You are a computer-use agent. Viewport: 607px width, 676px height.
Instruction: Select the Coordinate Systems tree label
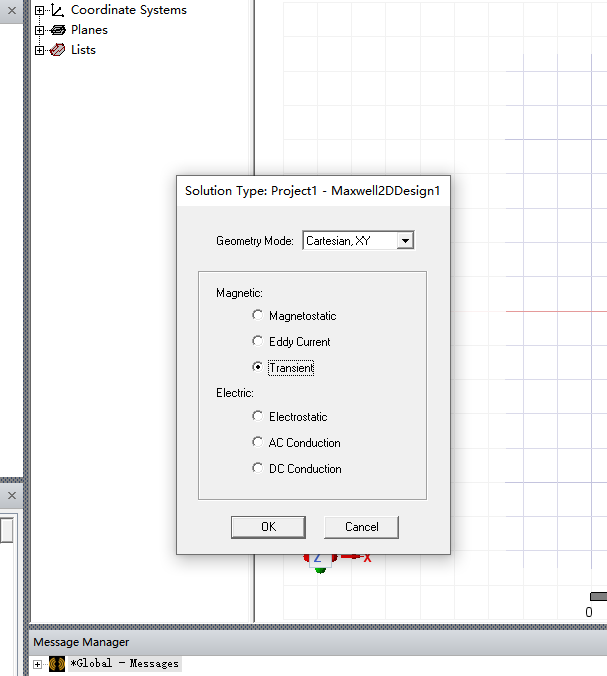pos(129,10)
